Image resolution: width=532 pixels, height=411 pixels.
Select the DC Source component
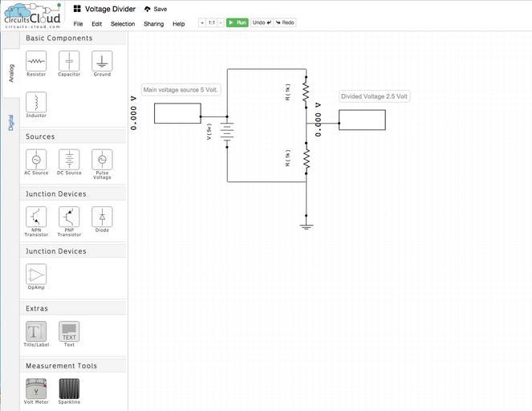(69, 159)
